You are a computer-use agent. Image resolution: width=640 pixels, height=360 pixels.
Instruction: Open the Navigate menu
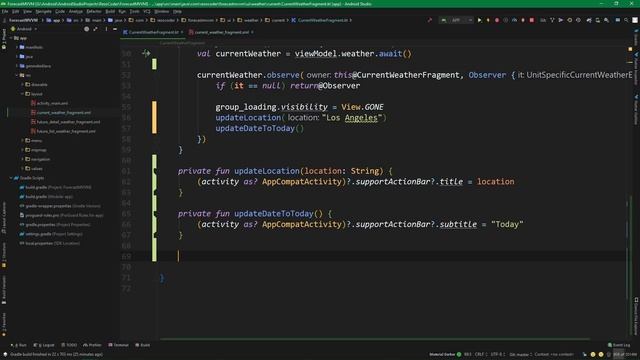[x=43, y=11]
